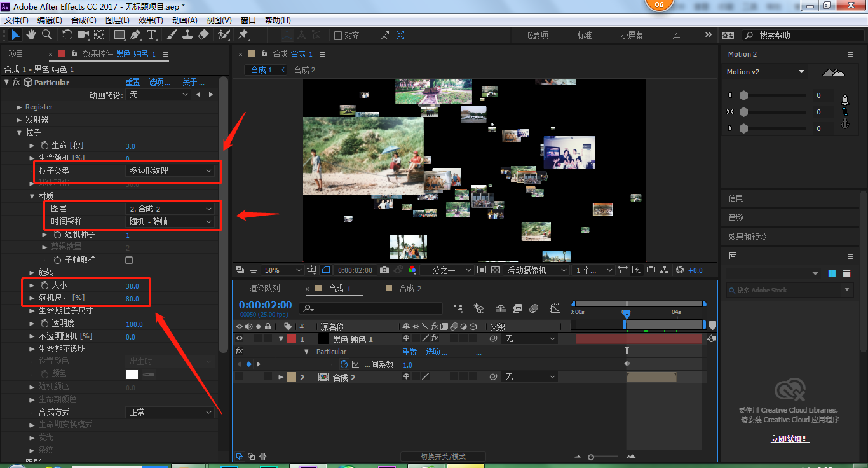
Task: Toggle stopwatch for 大小 property
Action: pos(44,286)
